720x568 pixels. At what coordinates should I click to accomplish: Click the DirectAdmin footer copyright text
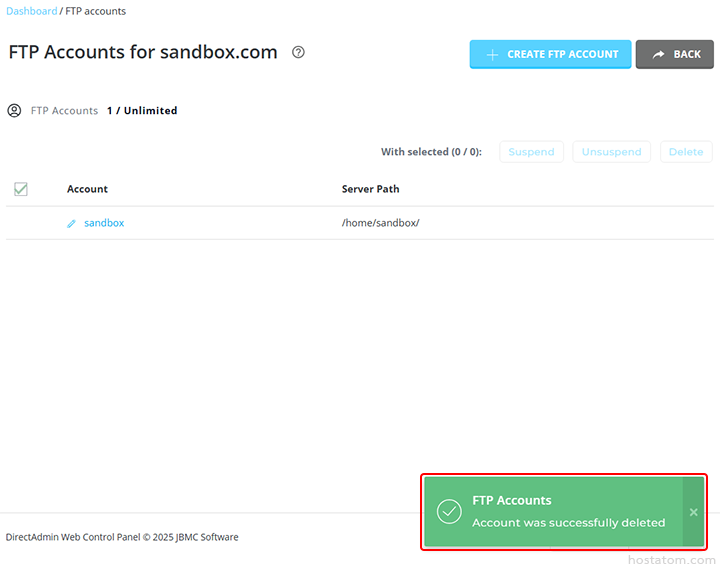tap(122, 537)
